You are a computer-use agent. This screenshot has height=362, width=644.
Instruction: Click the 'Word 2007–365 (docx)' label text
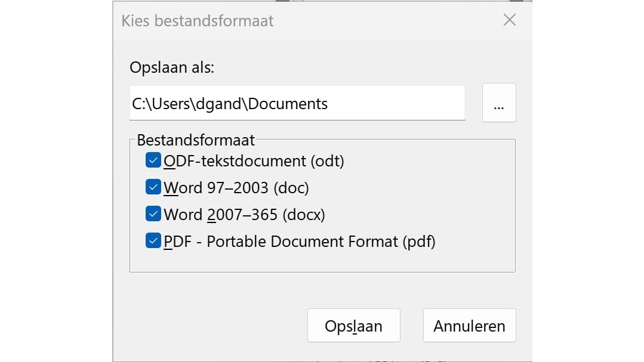(x=244, y=215)
